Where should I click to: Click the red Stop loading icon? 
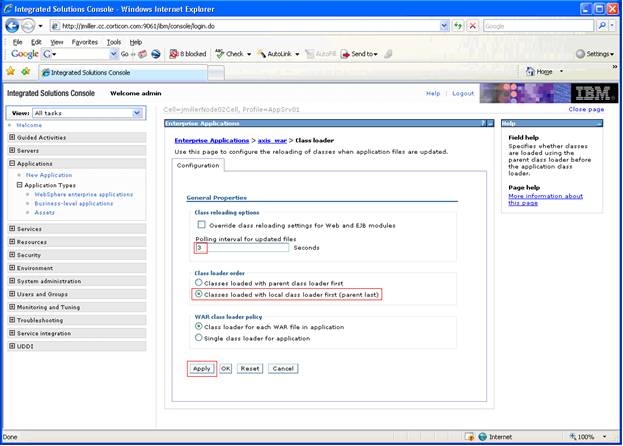pyautogui.click(x=472, y=26)
